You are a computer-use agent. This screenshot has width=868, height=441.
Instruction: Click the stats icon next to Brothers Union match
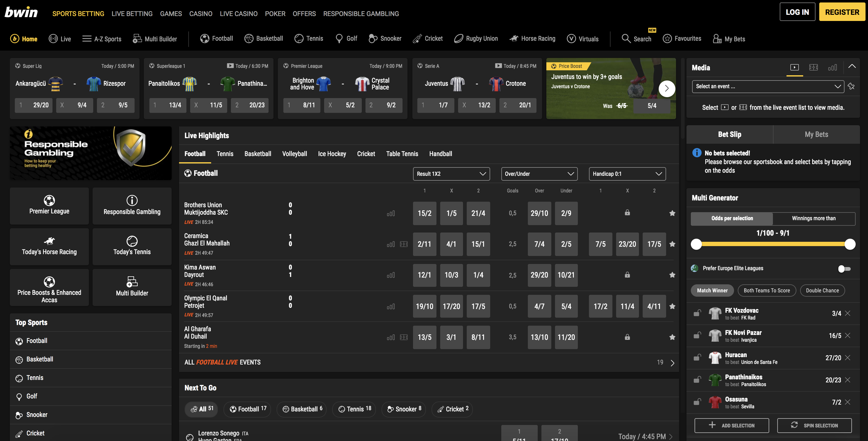pyautogui.click(x=391, y=213)
